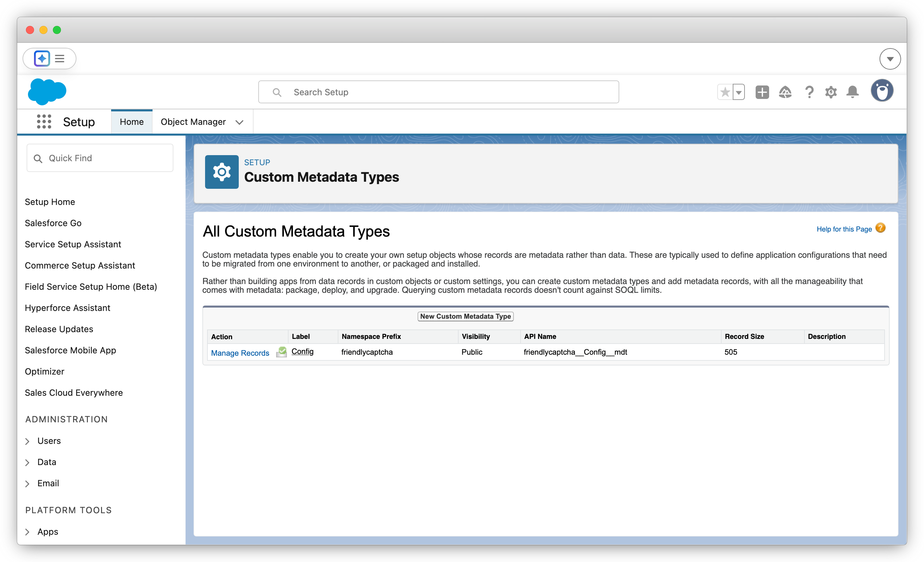Click the macOS green zoom window button
This screenshot has height=562, width=924.
pos(57,30)
